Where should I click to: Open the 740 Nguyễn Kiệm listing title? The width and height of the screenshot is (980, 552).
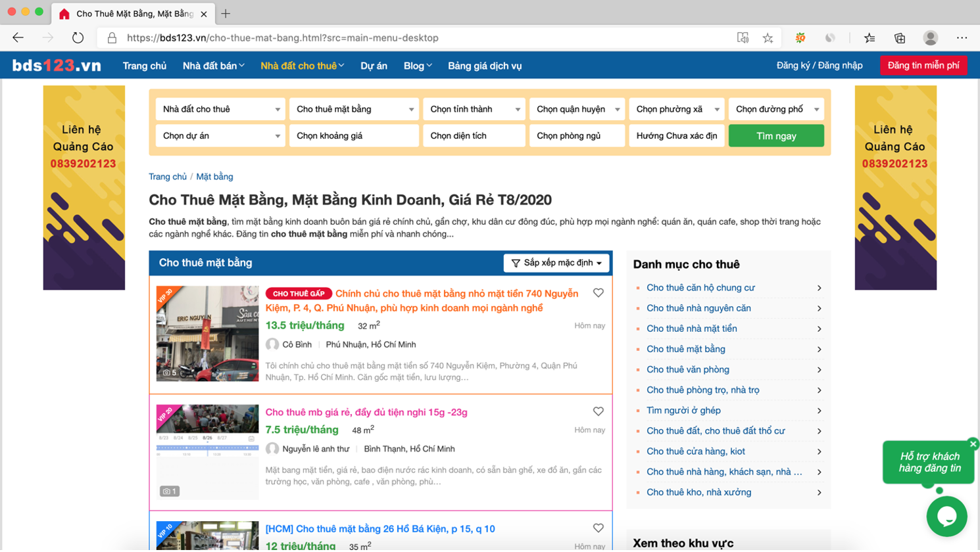coord(422,301)
